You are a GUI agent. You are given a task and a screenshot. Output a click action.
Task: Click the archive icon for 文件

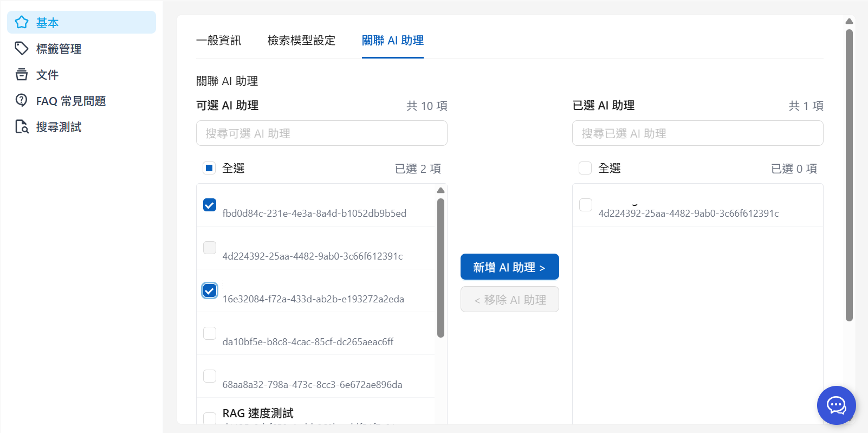[x=22, y=74]
